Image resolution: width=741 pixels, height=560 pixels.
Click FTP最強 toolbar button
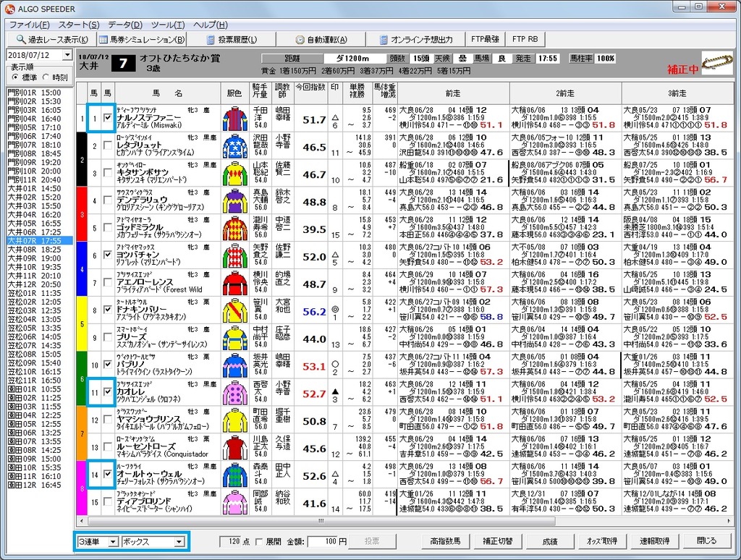coord(485,39)
